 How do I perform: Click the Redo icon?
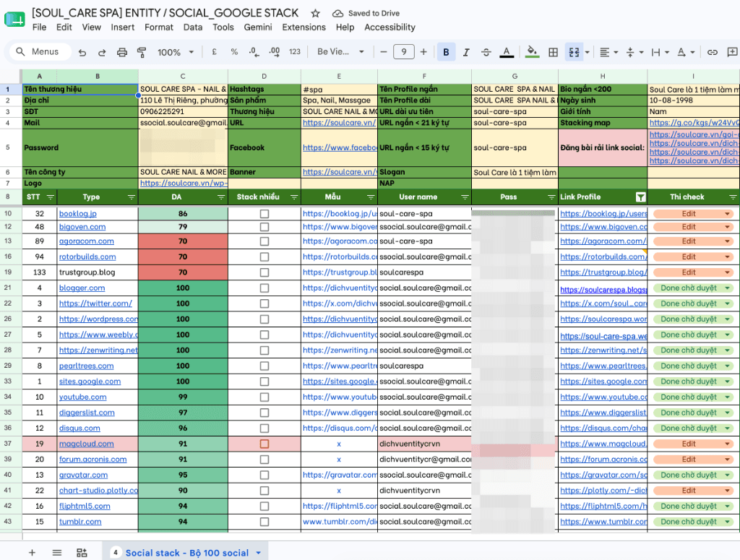click(x=102, y=52)
